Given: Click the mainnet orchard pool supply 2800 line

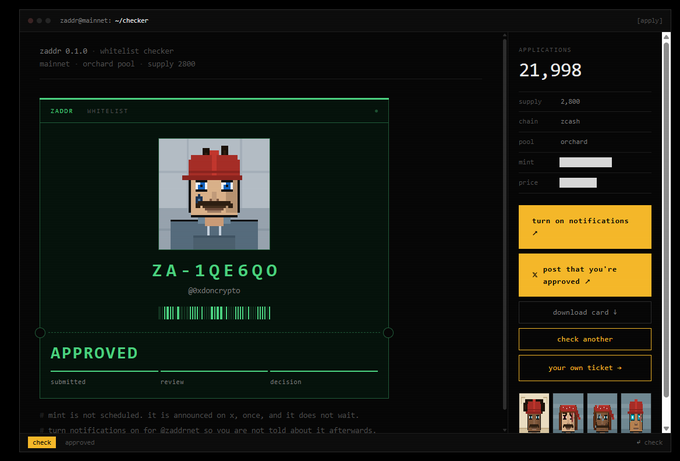Looking at the screenshot, I should [x=118, y=64].
